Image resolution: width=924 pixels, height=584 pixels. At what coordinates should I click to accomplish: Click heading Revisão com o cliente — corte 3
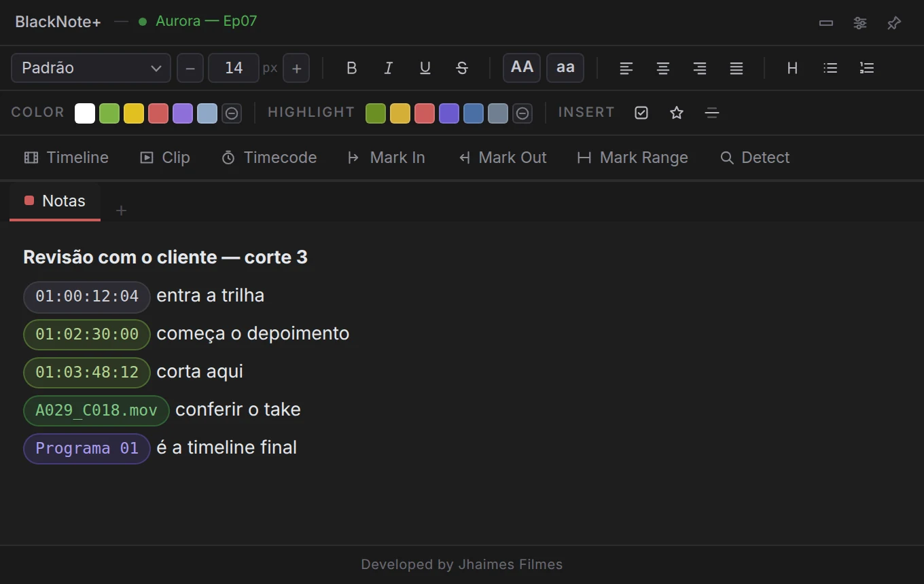click(165, 257)
